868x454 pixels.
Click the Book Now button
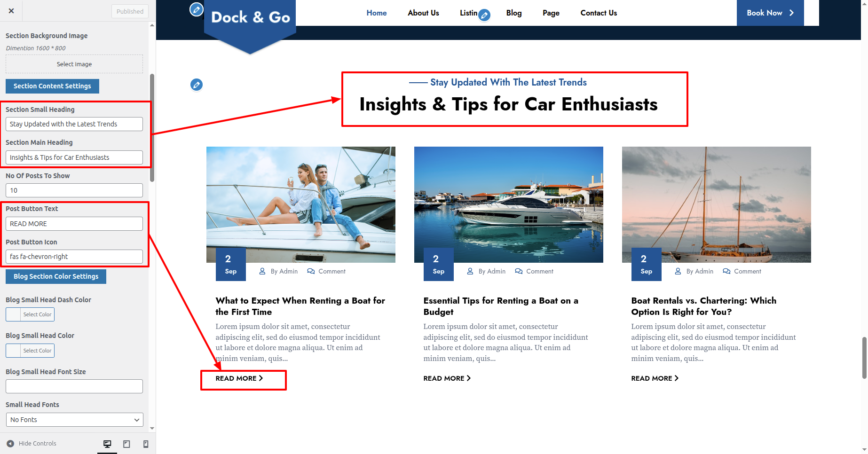(x=770, y=13)
